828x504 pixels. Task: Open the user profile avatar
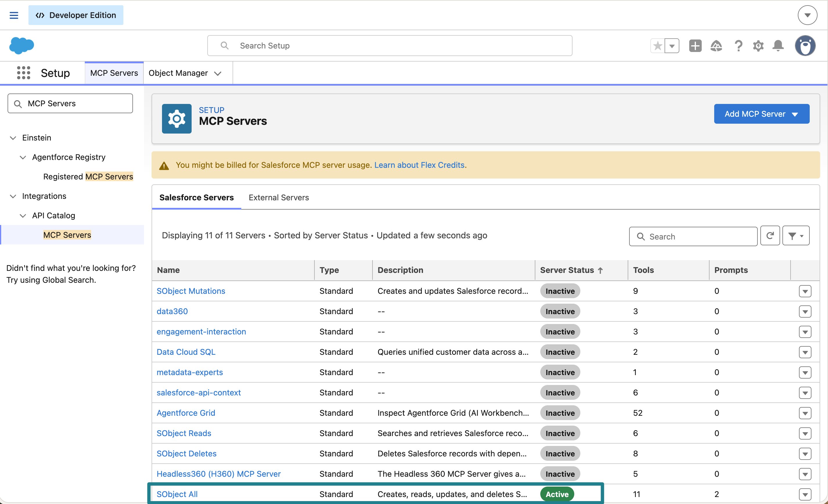point(805,46)
